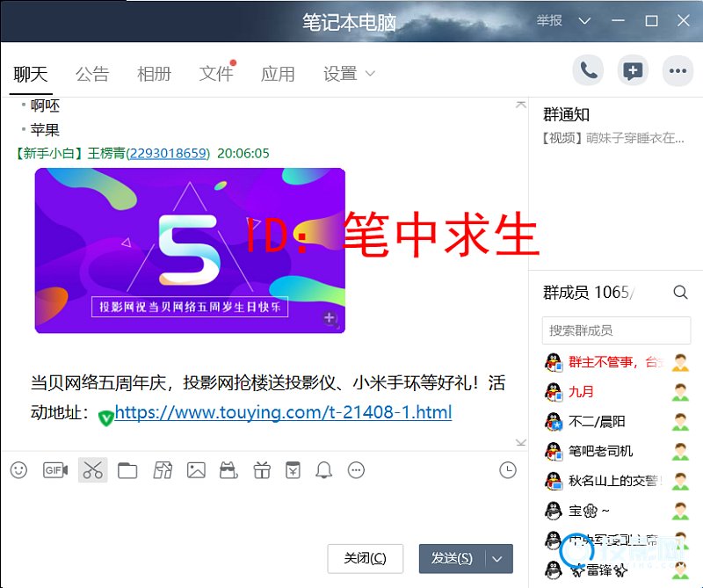Click the penguin avatar beside 不二/晨阳
This screenshot has width=703, height=588.
tap(554, 422)
